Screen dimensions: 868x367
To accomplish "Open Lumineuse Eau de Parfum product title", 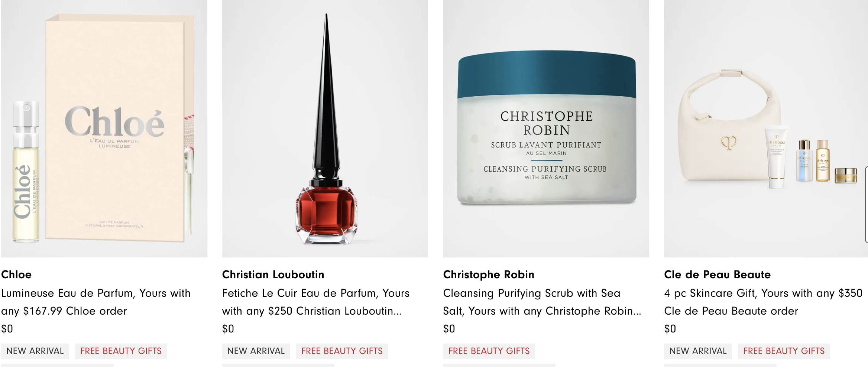I will pos(96,302).
